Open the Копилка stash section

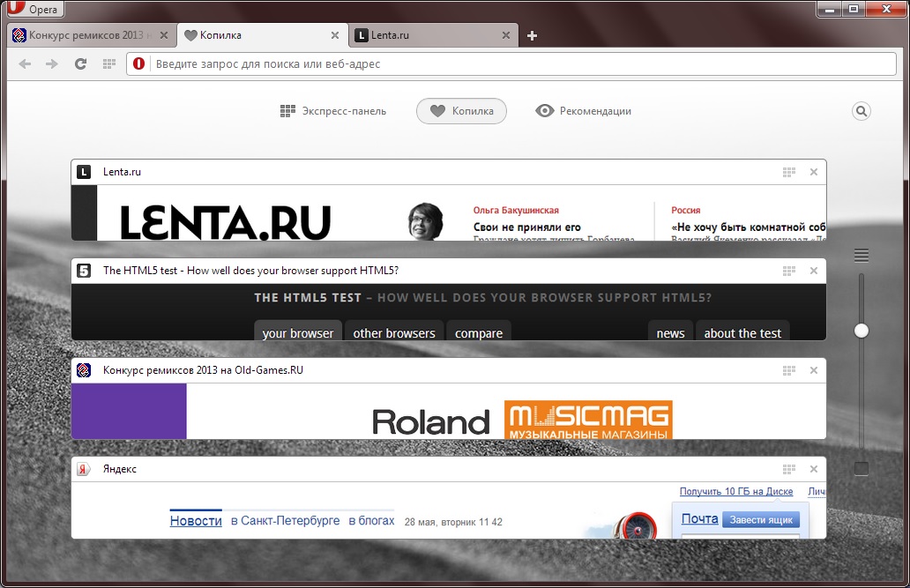point(461,111)
